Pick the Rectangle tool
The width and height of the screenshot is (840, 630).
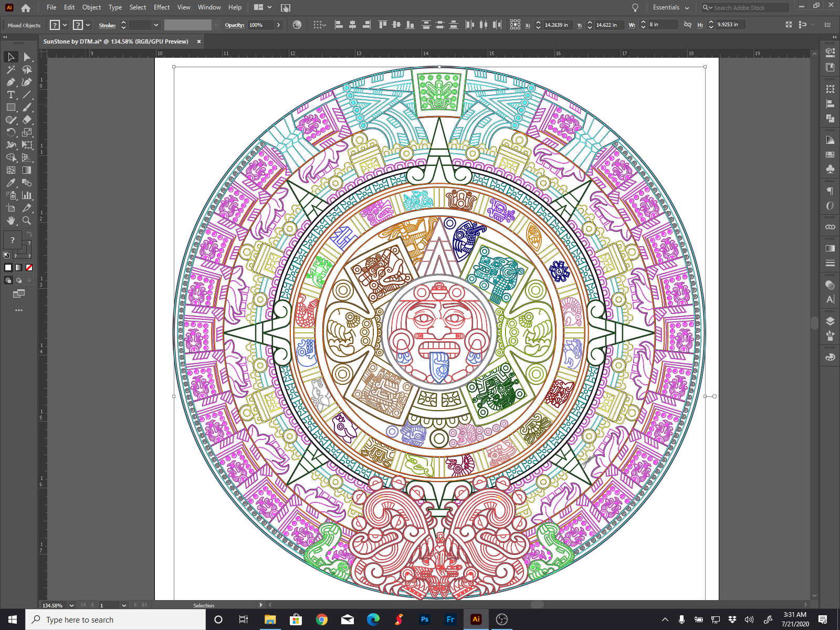[x=11, y=107]
